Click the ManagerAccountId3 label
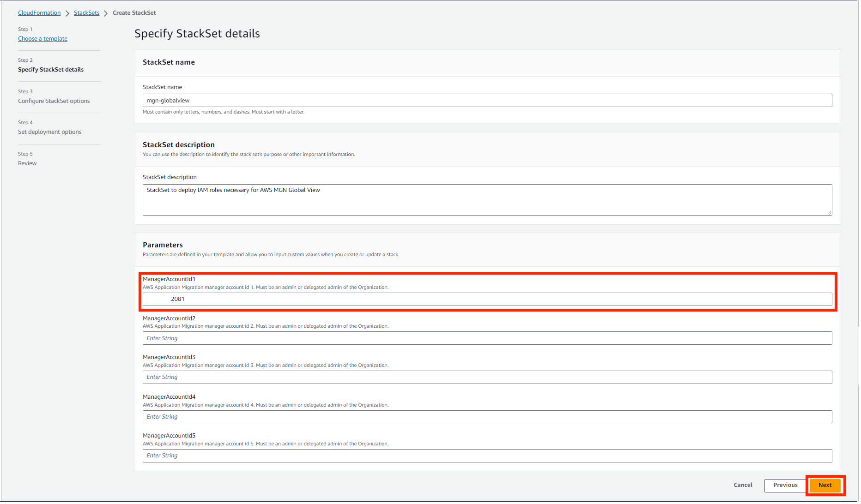This screenshot has height=504, width=861. [169, 357]
